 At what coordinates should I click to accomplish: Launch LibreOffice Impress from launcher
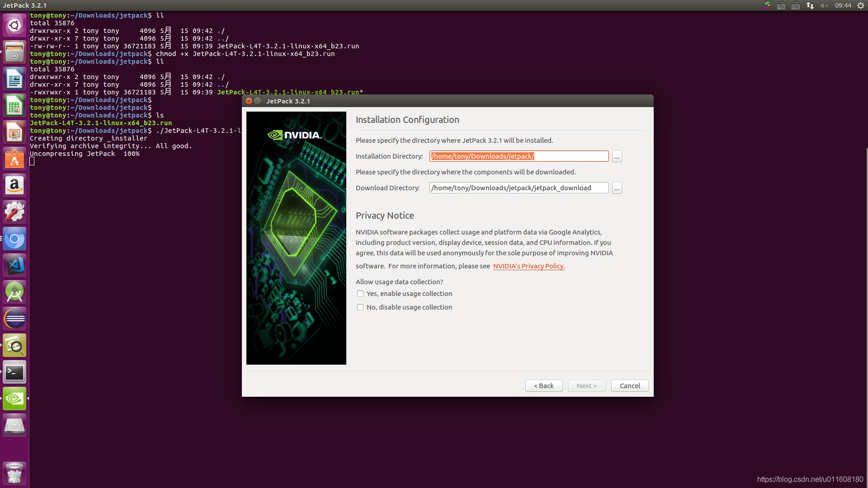pyautogui.click(x=14, y=132)
